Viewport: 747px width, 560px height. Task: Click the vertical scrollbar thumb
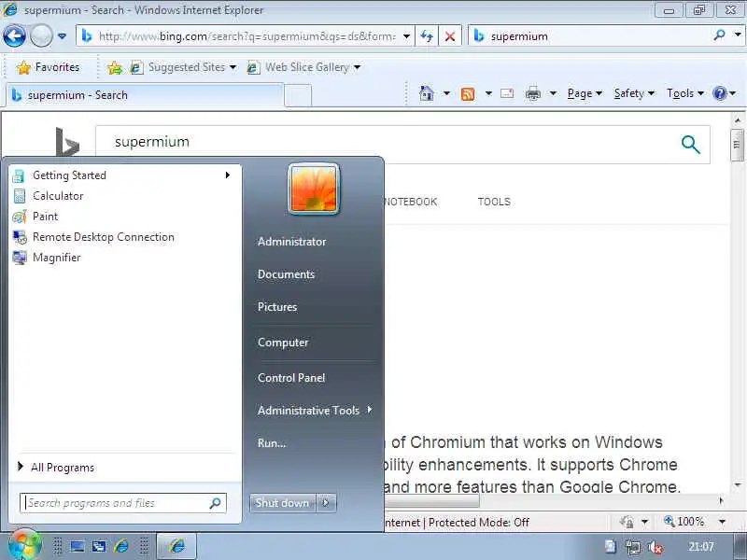tap(737, 145)
